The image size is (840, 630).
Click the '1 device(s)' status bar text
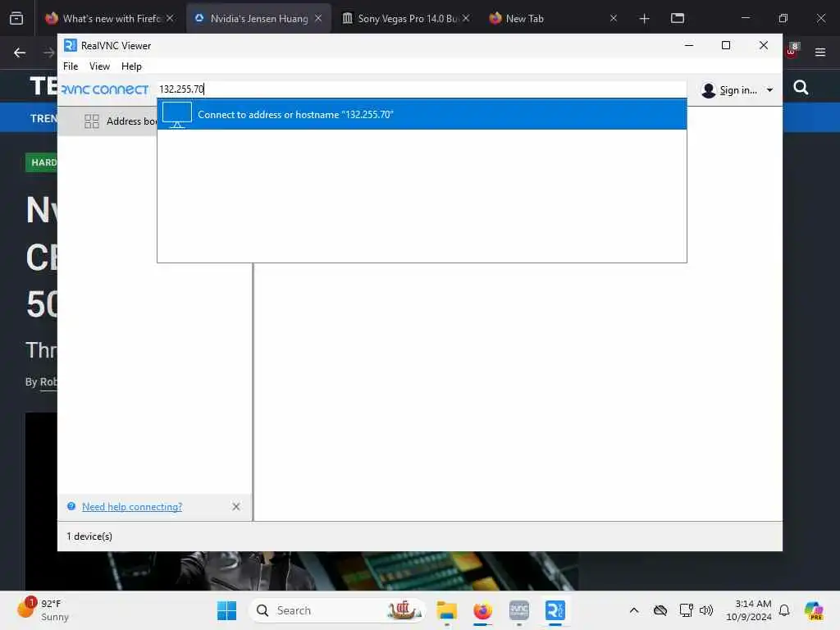point(89,536)
